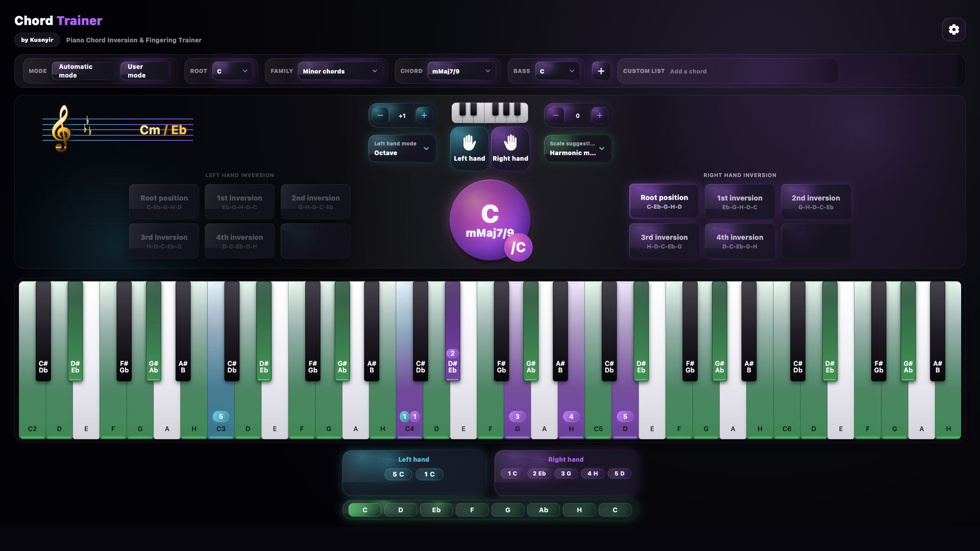This screenshot has height=551, width=980.
Task: Toggle the Left hand icon button
Action: point(469,148)
